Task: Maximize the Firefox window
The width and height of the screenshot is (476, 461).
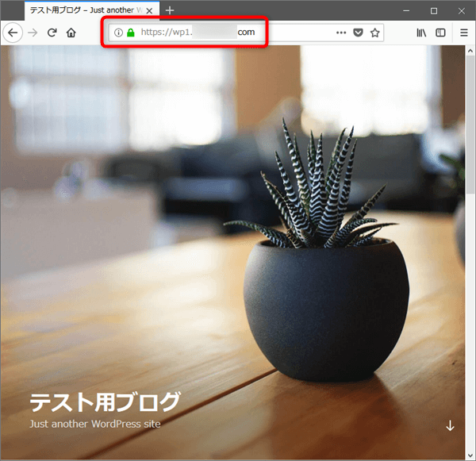Action: pyautogui.click(x=433, y=10)
